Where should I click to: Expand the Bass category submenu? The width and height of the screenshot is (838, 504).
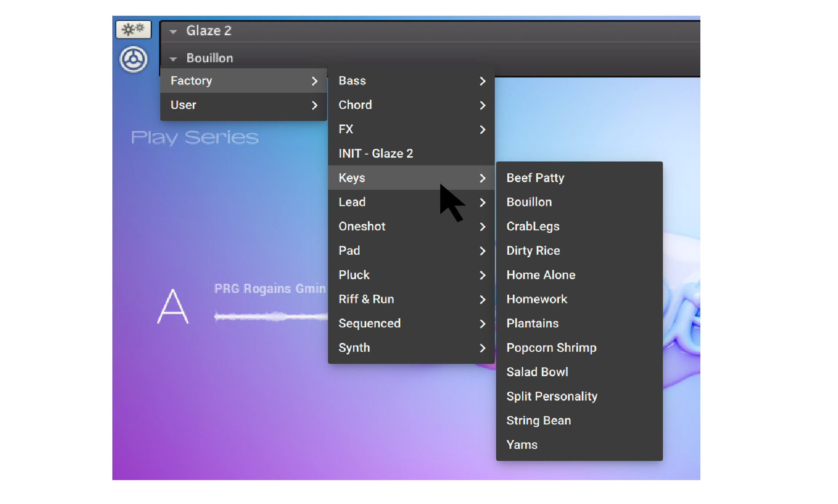[x=392, y=81]
